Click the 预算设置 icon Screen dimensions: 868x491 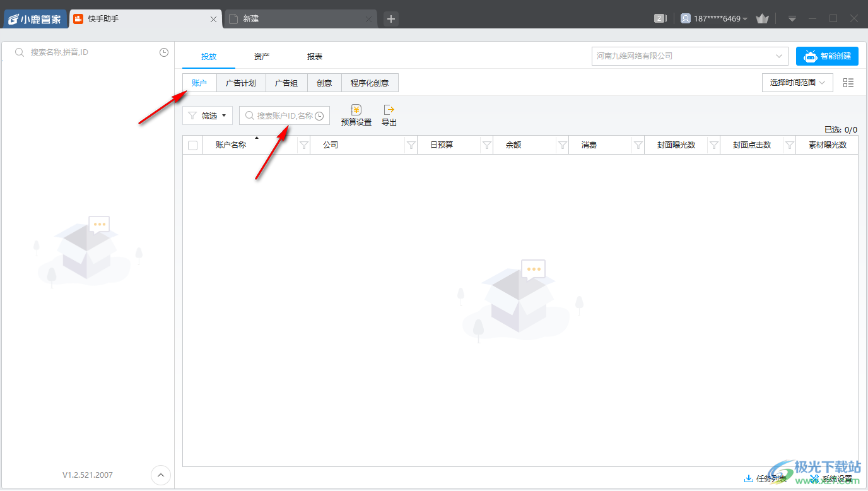click(356, 115)
